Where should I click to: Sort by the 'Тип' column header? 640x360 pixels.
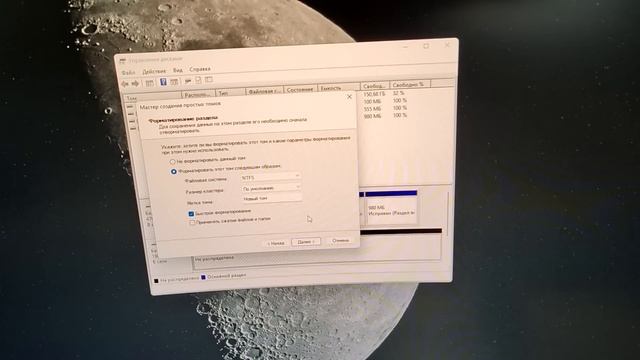coord(231,93)
